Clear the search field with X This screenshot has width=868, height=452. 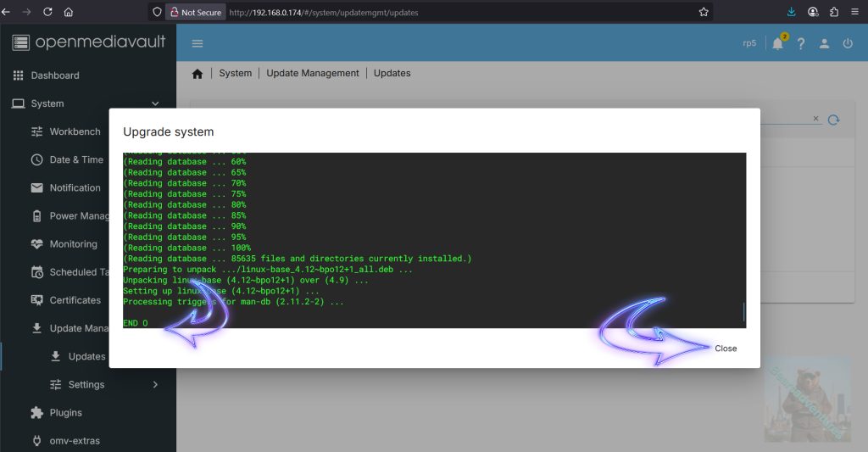(816, 119)
